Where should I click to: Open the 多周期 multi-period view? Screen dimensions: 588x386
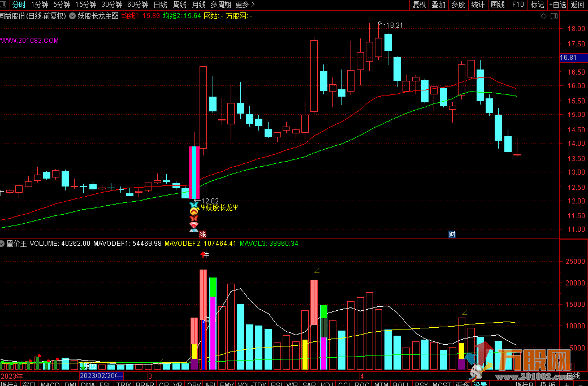[220, 5]
